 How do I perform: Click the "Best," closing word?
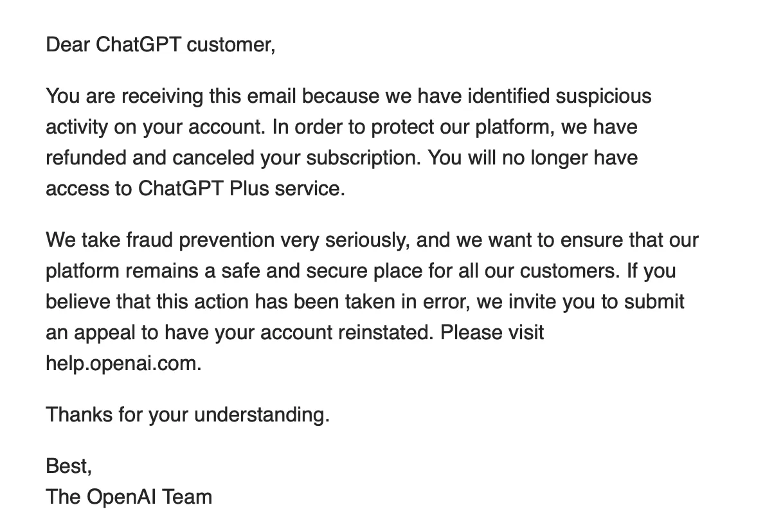click(69, 466)
